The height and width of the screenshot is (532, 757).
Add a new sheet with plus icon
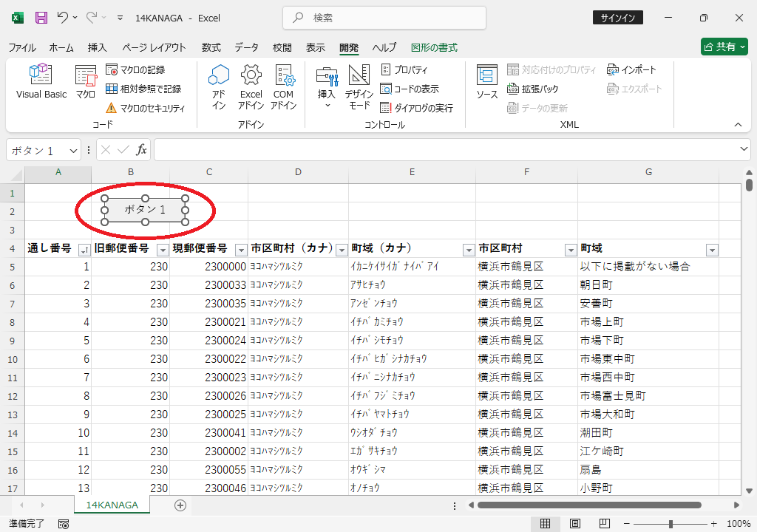point(180,505)
